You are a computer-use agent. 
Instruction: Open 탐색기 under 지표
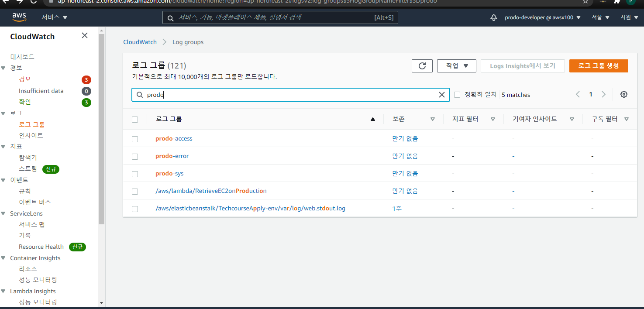(x=28, y=158)
